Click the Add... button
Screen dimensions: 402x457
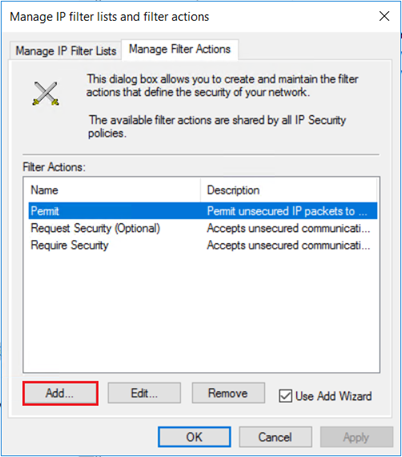[x=60, y=393]
